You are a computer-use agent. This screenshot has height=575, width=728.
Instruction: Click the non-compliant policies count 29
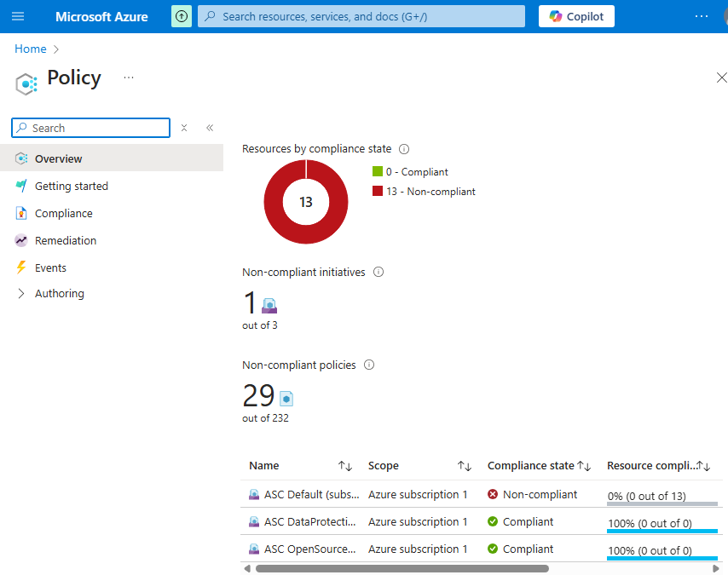pyautogui.click(x=258, y=395)
